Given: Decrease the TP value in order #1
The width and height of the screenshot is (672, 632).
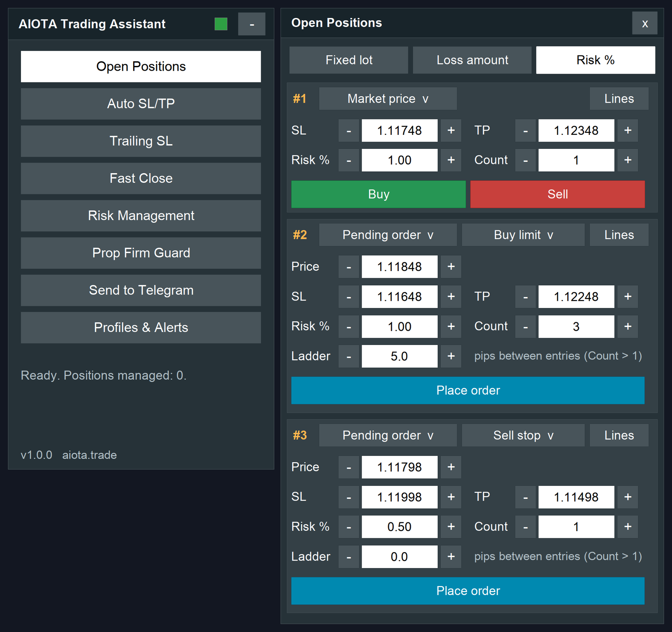Looking at the screenshot, I should point(525,131).
